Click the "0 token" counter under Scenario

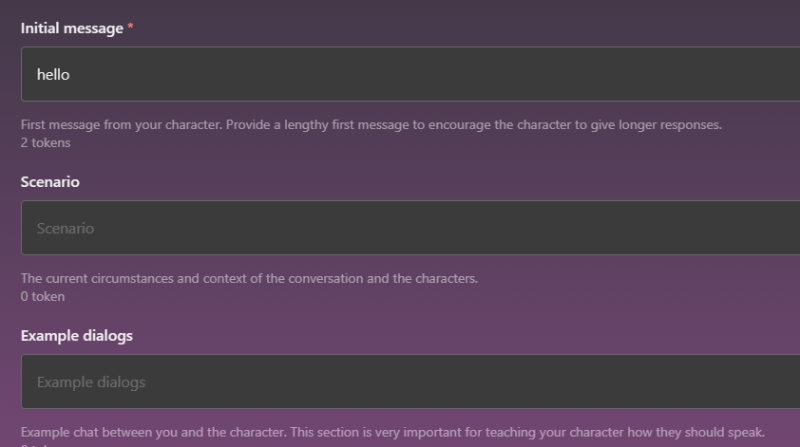(x=43, y=296)
